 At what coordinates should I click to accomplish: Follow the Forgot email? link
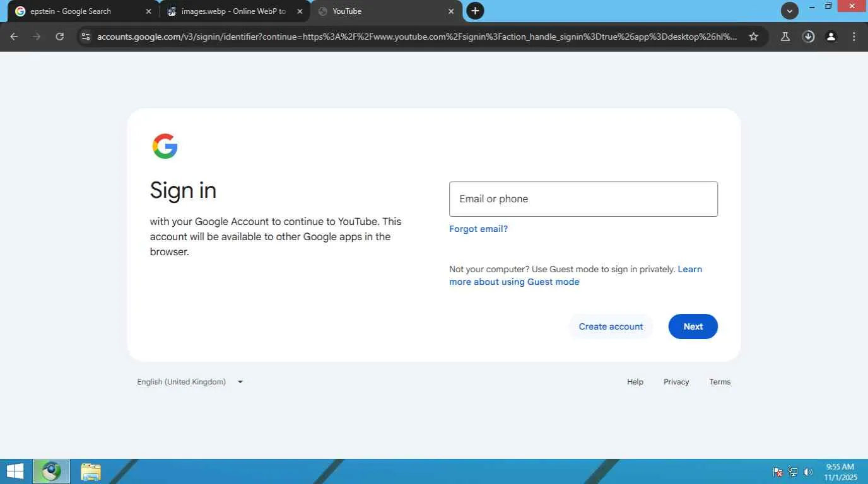478,229
